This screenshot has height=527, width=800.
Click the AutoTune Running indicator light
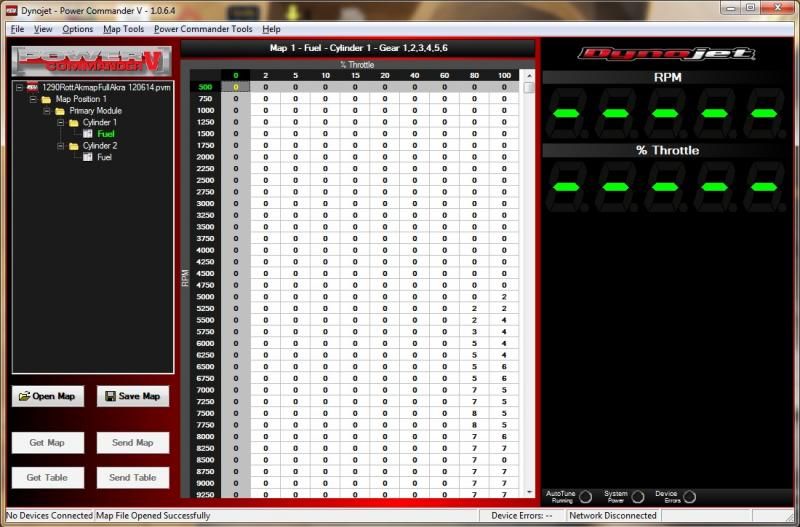point(585,496)
